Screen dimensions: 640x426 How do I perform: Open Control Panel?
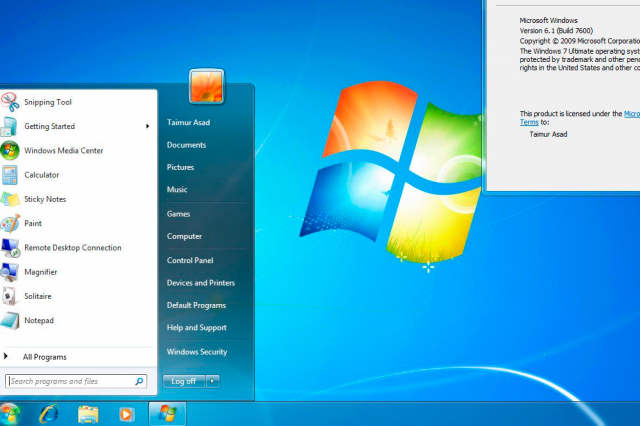[190, 260]
